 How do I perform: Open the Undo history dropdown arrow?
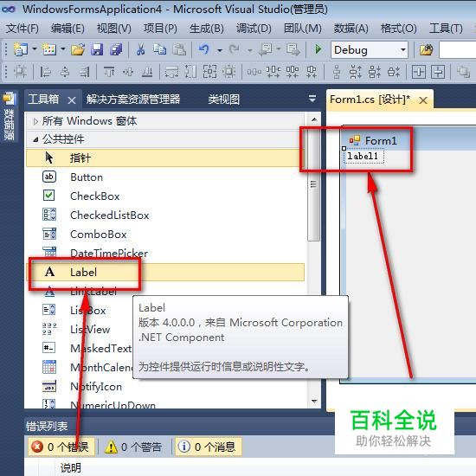[x=219, y=50]
